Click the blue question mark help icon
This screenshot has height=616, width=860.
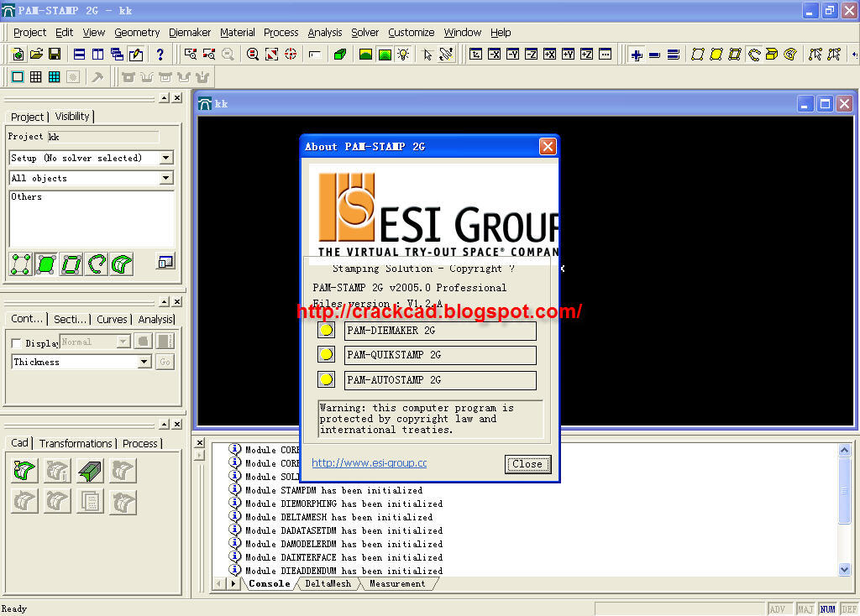tap(160, 54)
